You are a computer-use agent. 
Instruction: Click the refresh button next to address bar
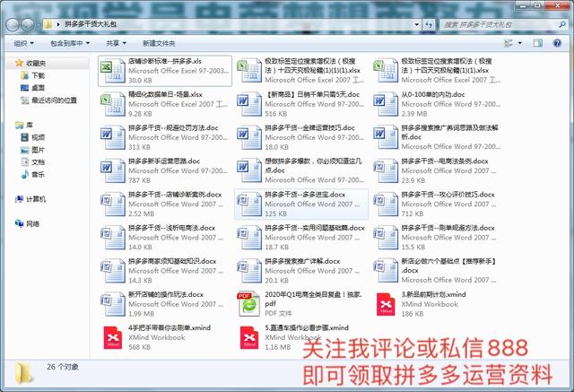[429, 24]
